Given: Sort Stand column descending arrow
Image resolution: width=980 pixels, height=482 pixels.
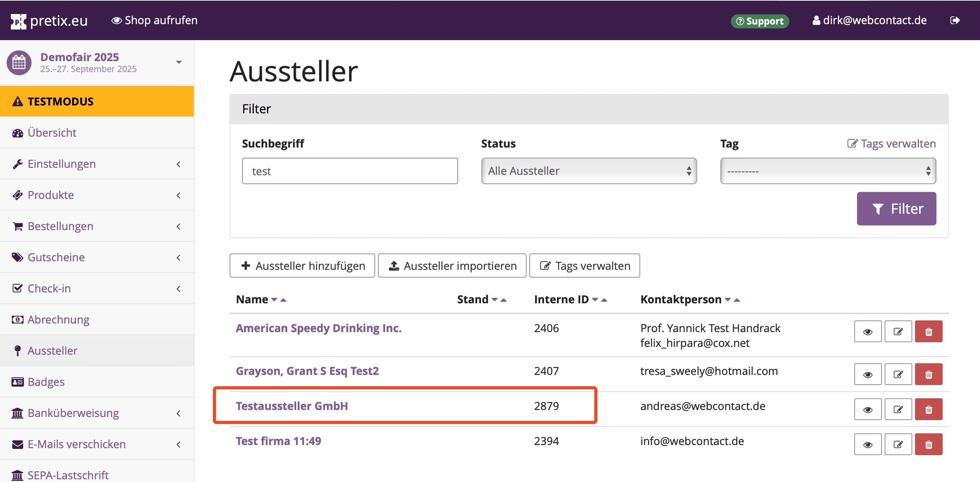Looking at the screenshot, I should 495,299.
